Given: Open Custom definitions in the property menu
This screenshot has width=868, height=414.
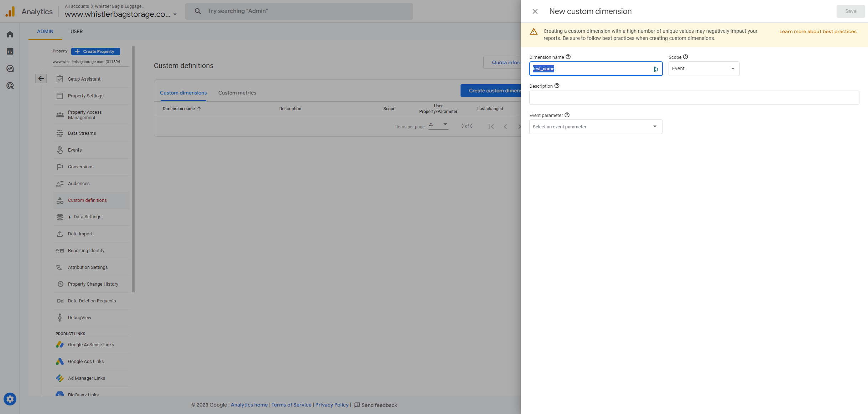Looking at the screenshot, I should coord(87,200).
